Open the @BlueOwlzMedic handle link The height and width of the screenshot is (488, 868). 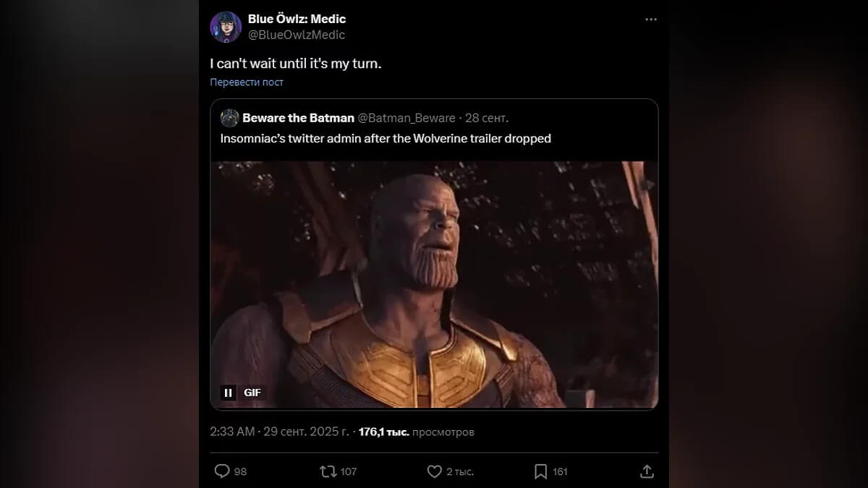(x=297, y=35)
